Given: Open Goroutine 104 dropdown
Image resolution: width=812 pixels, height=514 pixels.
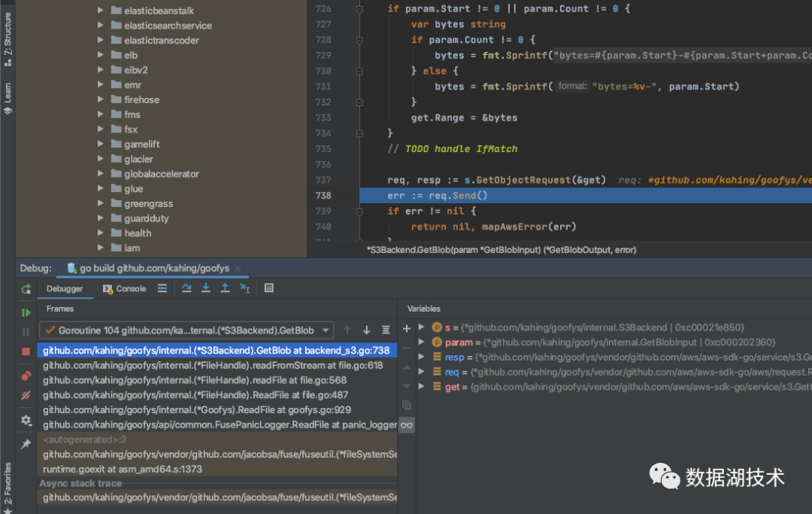Looking at the screenshot, I should tap(186, 330).
